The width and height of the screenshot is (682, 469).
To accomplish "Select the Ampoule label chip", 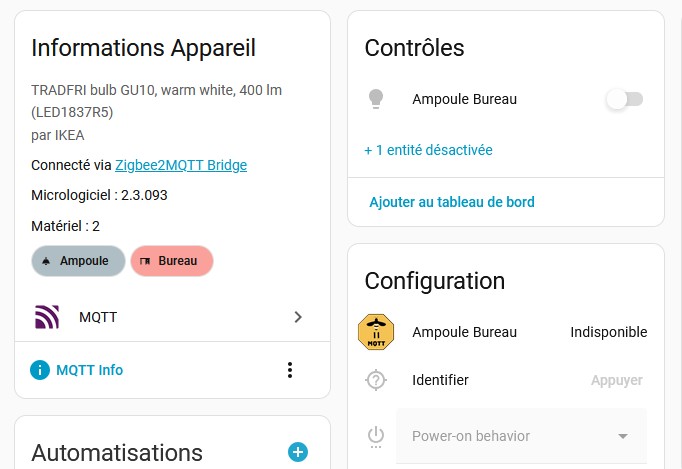I will [78, 261].
